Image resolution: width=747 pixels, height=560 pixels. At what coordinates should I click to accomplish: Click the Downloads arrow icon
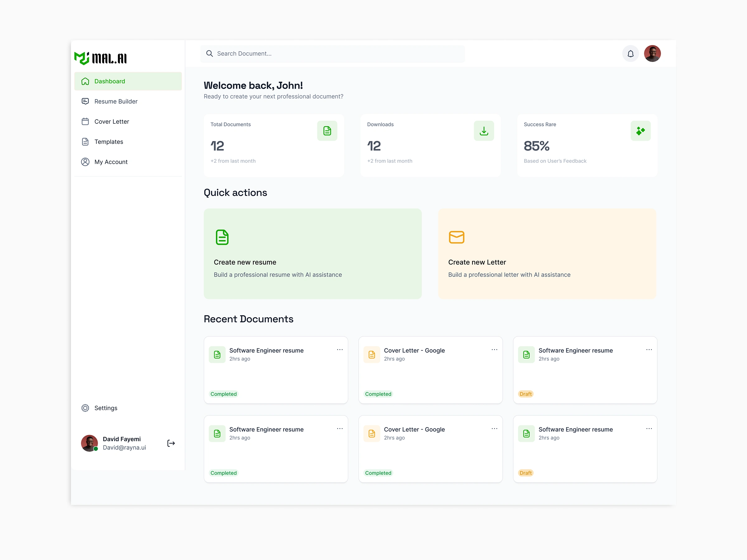[484, 131]
